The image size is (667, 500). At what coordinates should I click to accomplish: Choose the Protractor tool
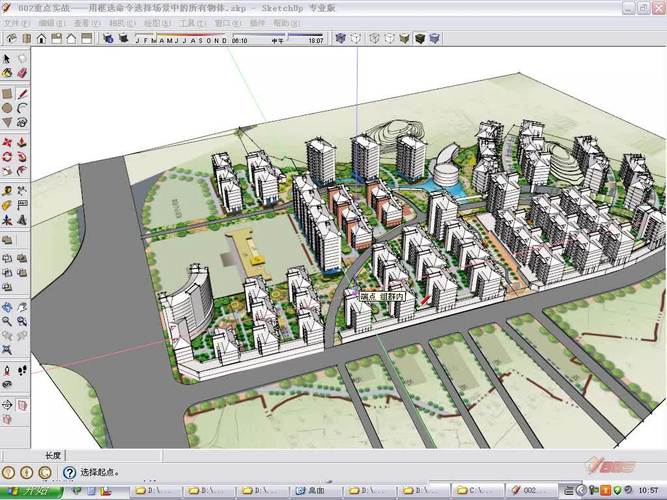[7, 206]
